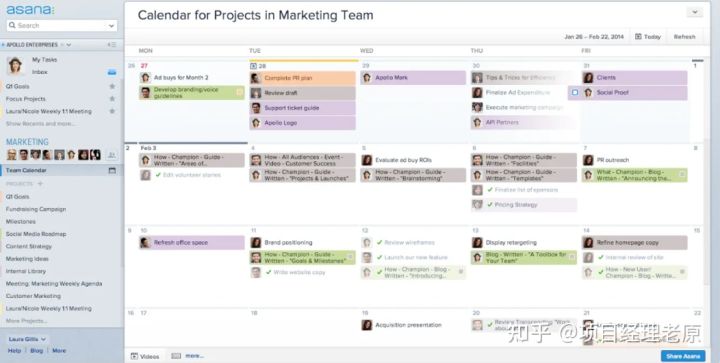The width and height of the screenshot is (720, 363).
Task: Click the add team member icon
Action: (x=112, y=155)
